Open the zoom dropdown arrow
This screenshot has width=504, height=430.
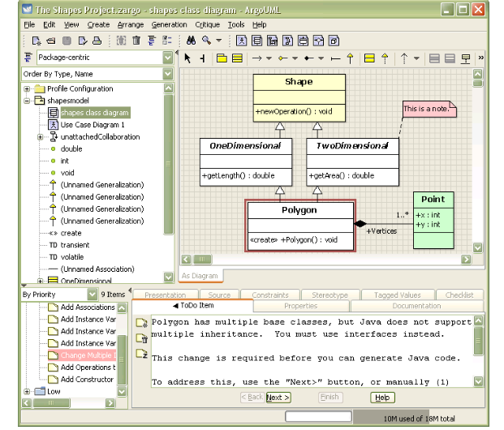pyautogui.click(x=219, y=41)
